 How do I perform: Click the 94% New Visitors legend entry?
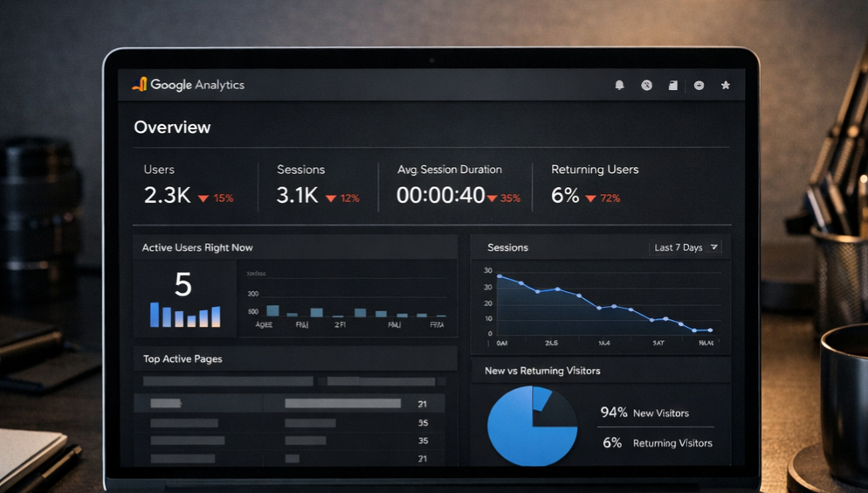tap(644, 413)
